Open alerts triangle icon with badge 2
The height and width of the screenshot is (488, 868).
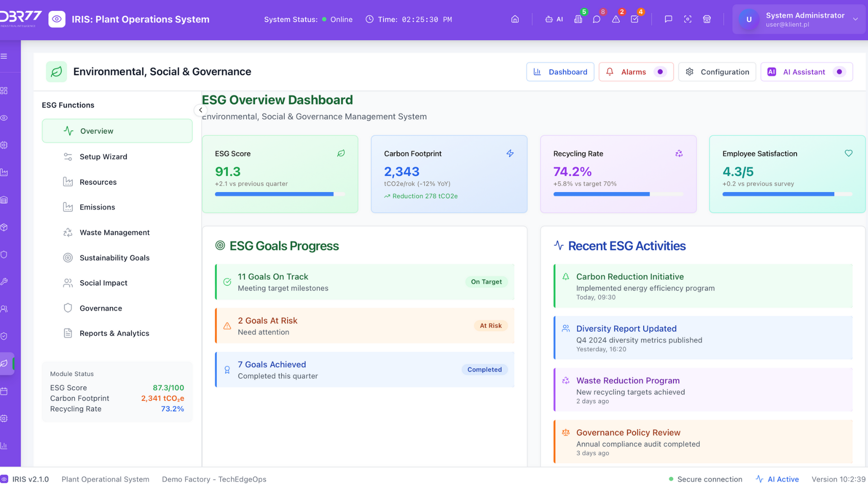[616, 19]
